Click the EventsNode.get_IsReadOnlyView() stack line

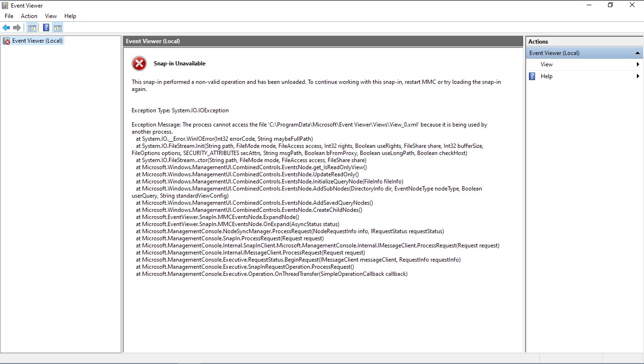251,167
